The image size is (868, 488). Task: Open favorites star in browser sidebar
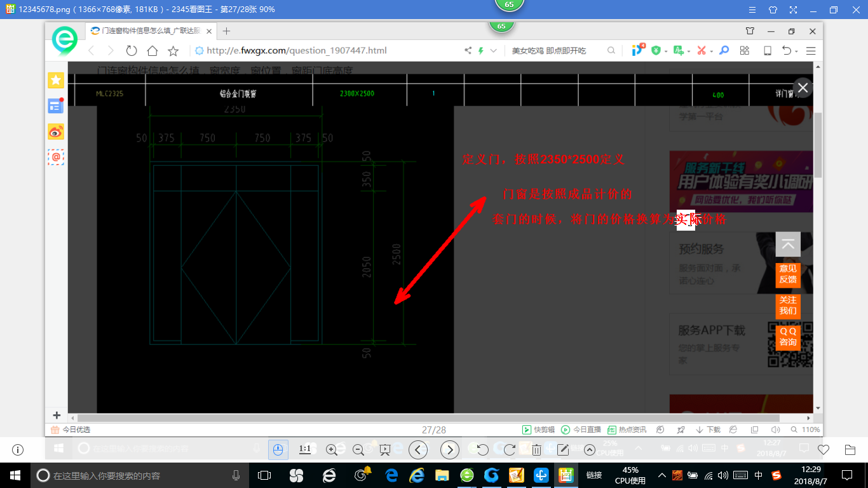click(56, 80)
